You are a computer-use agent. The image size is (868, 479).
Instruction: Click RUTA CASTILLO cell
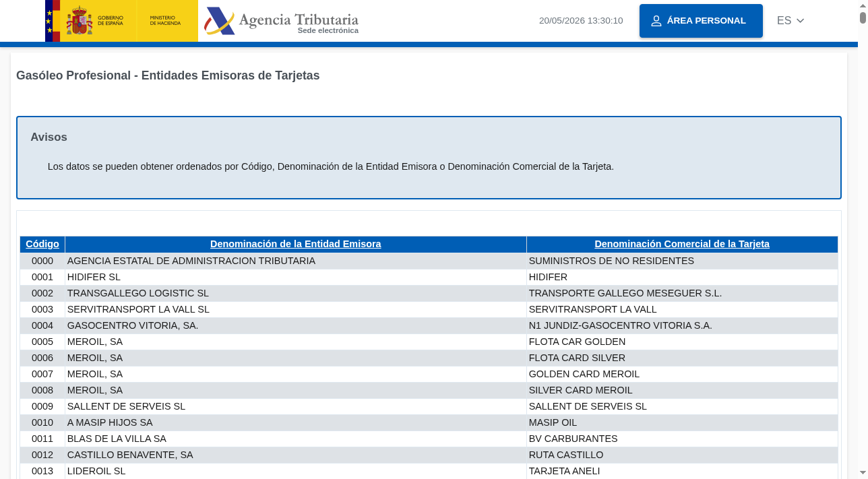point(682,455)
